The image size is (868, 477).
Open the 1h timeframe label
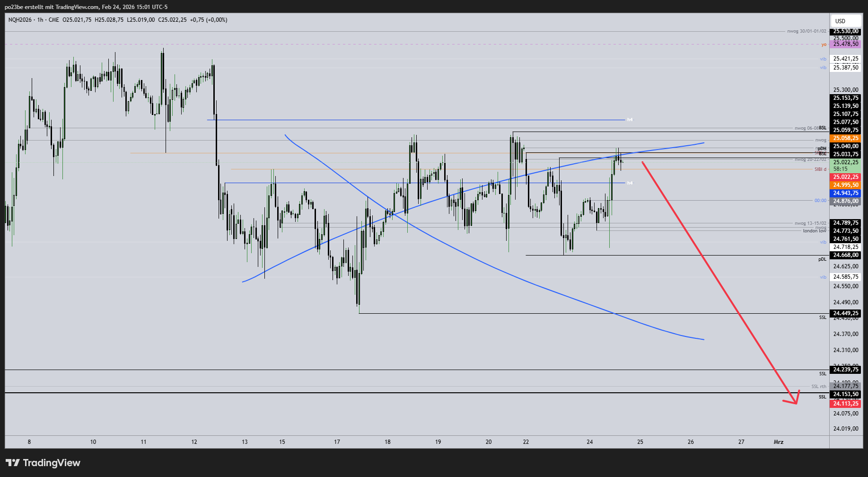[x=41, y=20]
